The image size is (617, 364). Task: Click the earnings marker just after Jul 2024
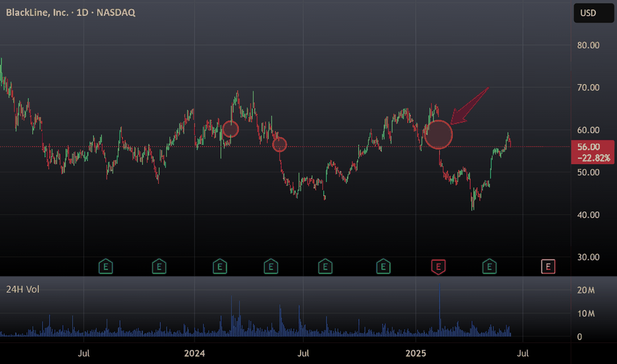[325, 267]
